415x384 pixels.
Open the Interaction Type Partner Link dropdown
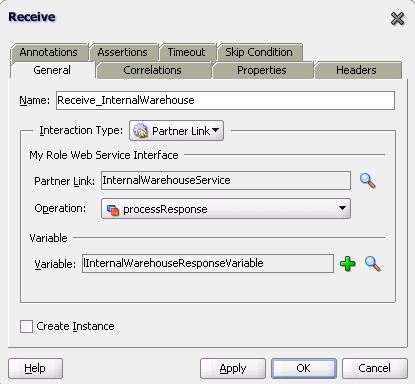click(176, 131)
